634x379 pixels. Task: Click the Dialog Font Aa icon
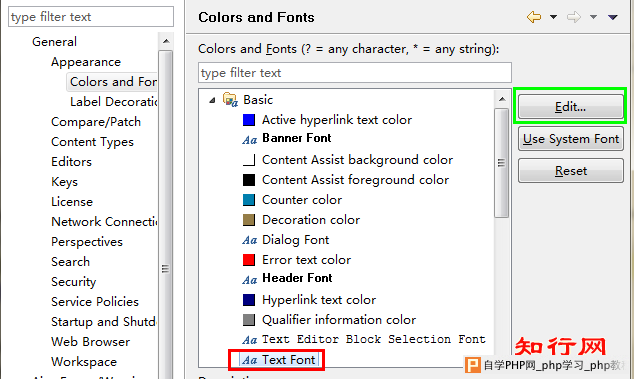[249, 240]
